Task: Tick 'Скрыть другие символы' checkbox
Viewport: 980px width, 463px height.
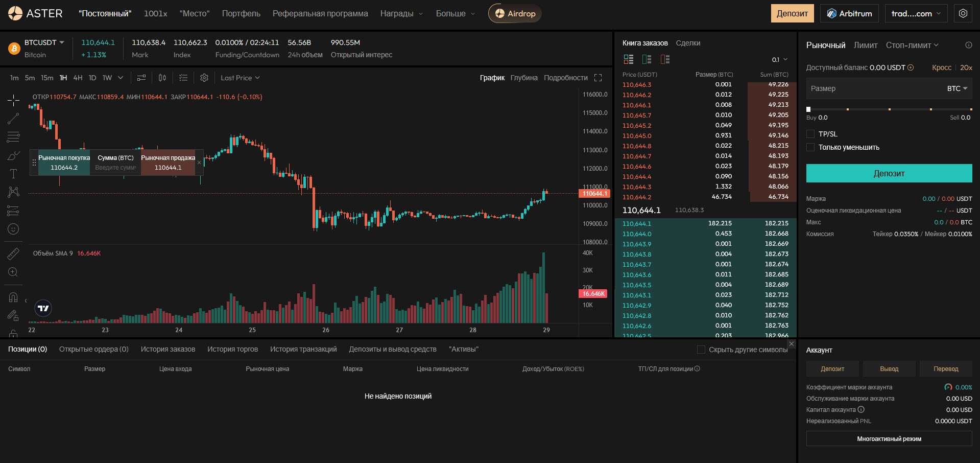Action: tap(701, 350)
